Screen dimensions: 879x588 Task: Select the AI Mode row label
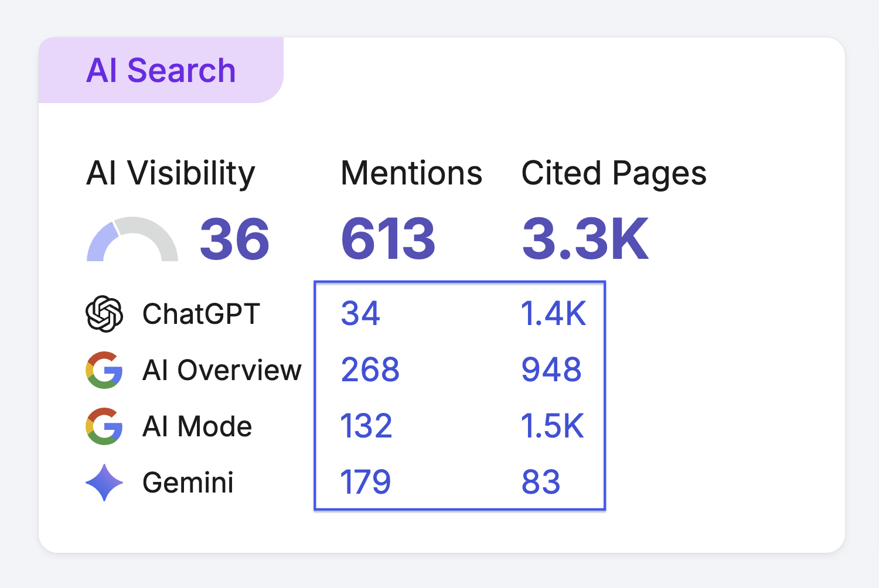click(x=197, y=426)
